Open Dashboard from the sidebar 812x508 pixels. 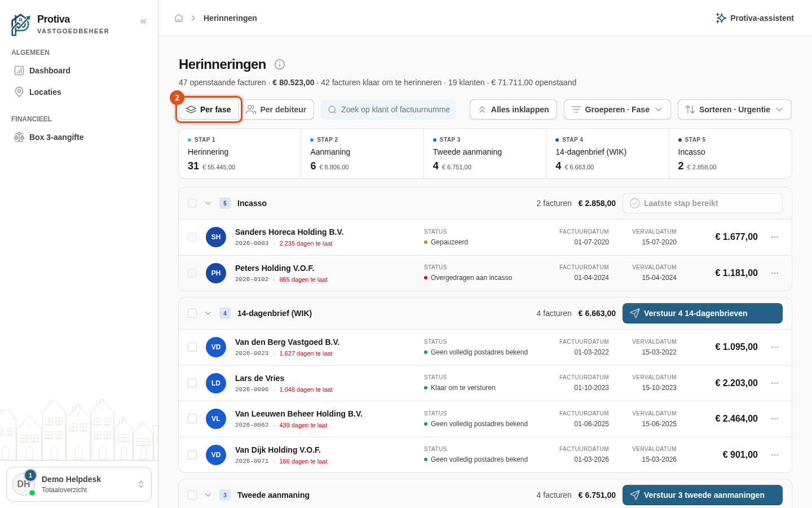pos(79,71)
